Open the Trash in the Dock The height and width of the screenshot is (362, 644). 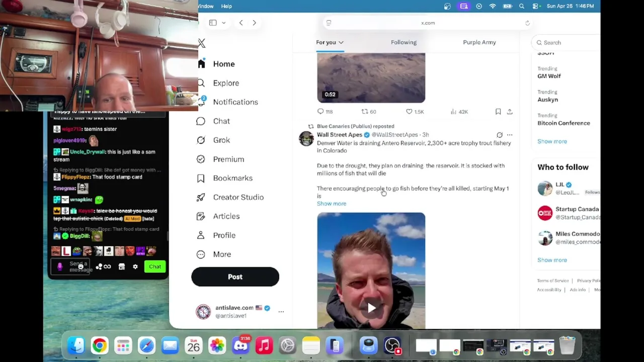[567, 345]
